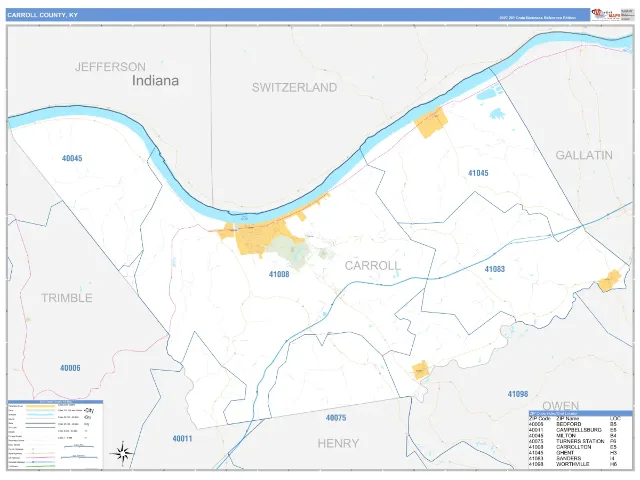Select TURNERS STATION in the ZIP index table
640x480 pixels.
(580, 441)
